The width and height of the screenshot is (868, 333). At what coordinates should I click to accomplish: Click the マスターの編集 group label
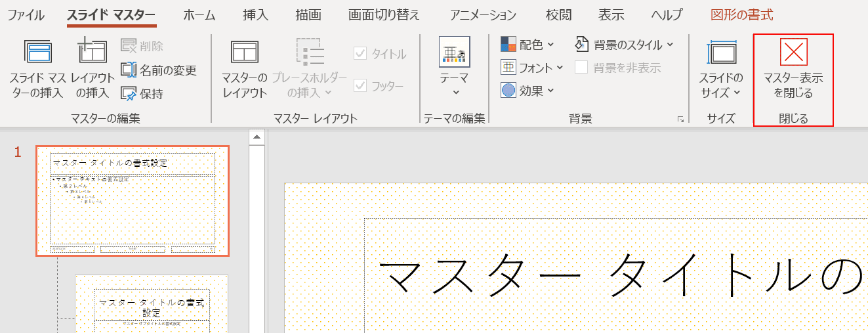(106, 119)
